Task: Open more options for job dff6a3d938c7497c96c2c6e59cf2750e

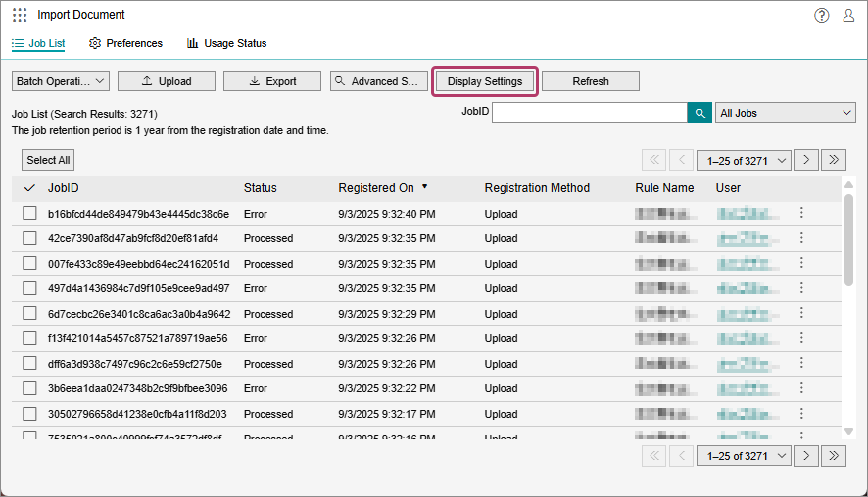Action: click(801, 363)
